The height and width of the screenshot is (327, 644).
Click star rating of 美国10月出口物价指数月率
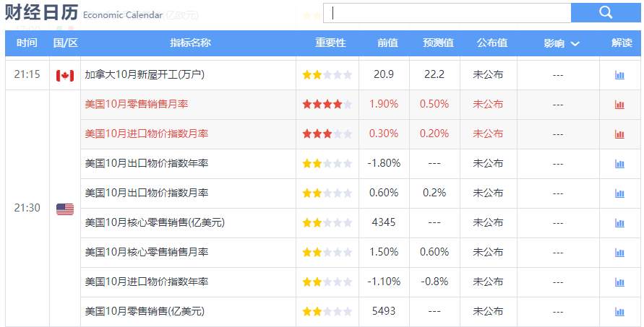point(327,193)
